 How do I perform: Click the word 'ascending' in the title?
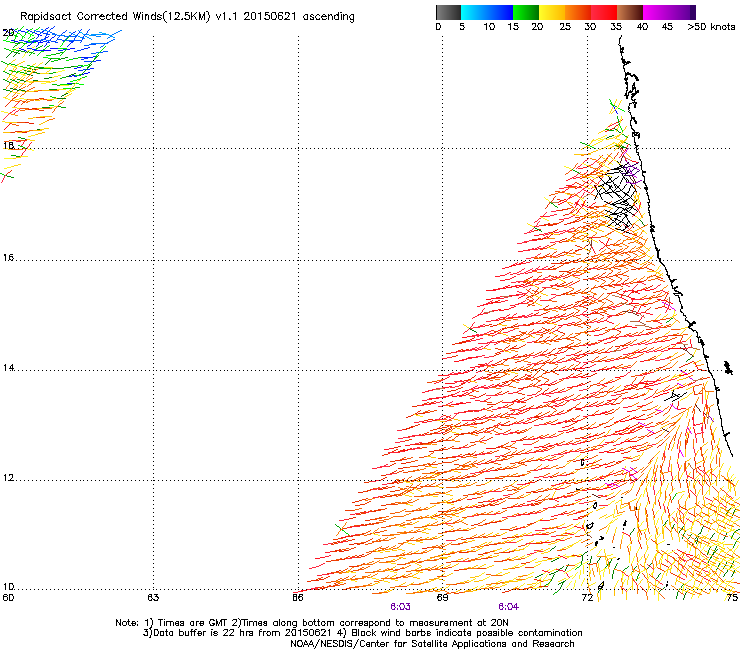tap(328, 17)
